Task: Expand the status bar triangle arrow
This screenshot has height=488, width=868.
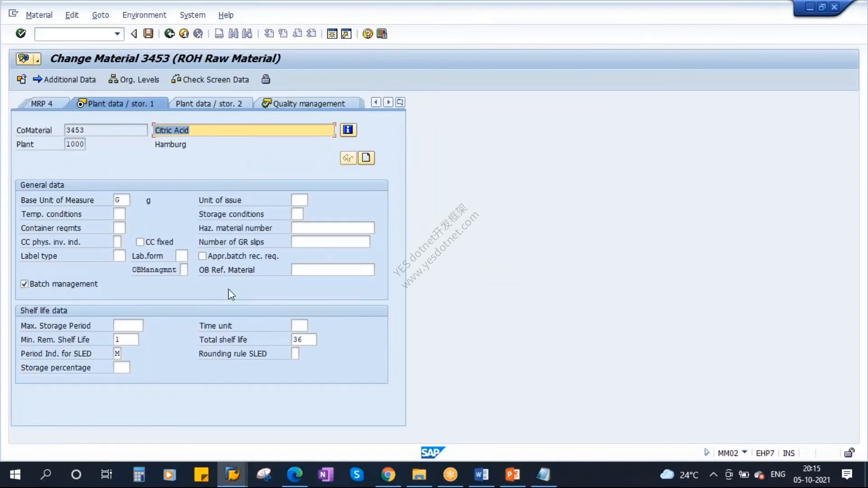Action: click(707, 452)
